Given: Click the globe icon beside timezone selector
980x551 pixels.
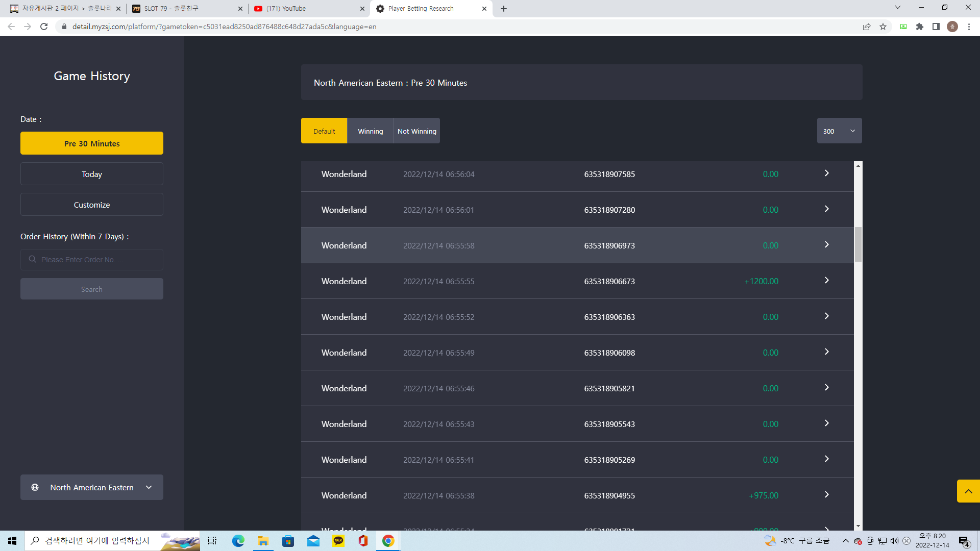Looking at the screenshot, I should tap(35, 487).
